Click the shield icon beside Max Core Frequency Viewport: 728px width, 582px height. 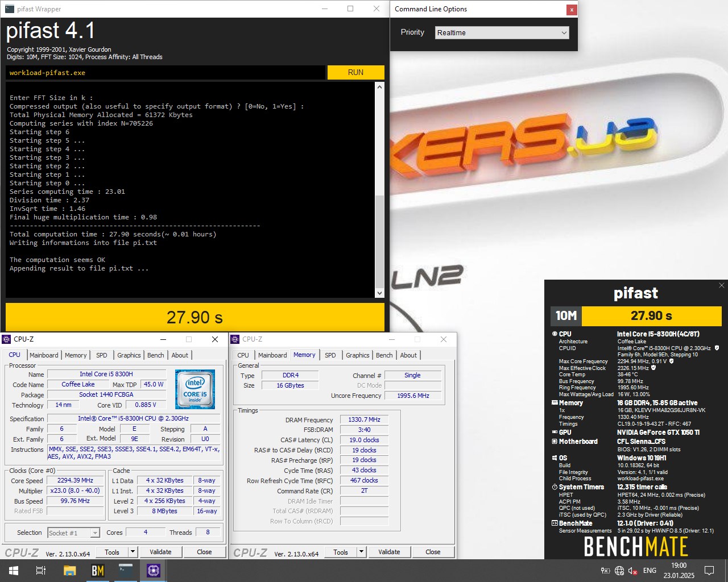point(672,361)
